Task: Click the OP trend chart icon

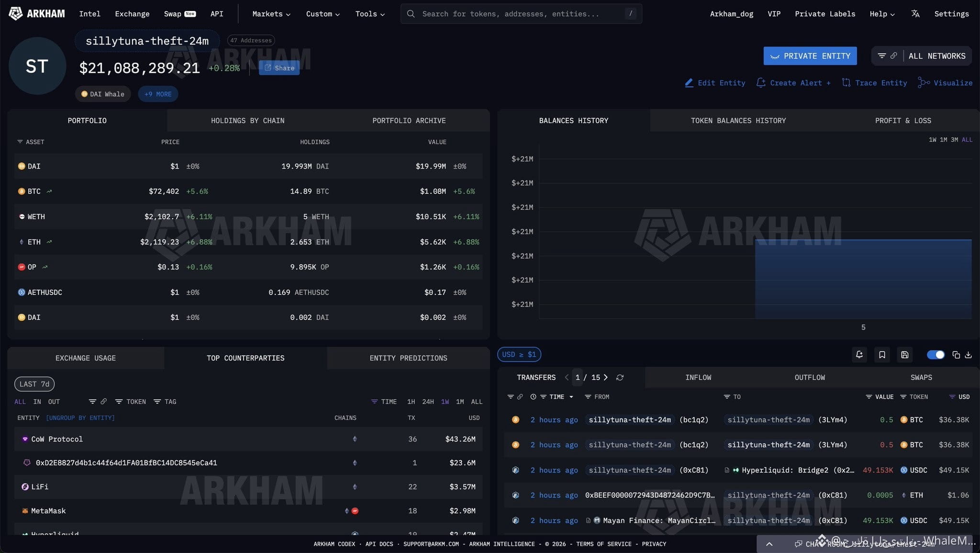Action: pyautogui.click(x=45, y=267)
